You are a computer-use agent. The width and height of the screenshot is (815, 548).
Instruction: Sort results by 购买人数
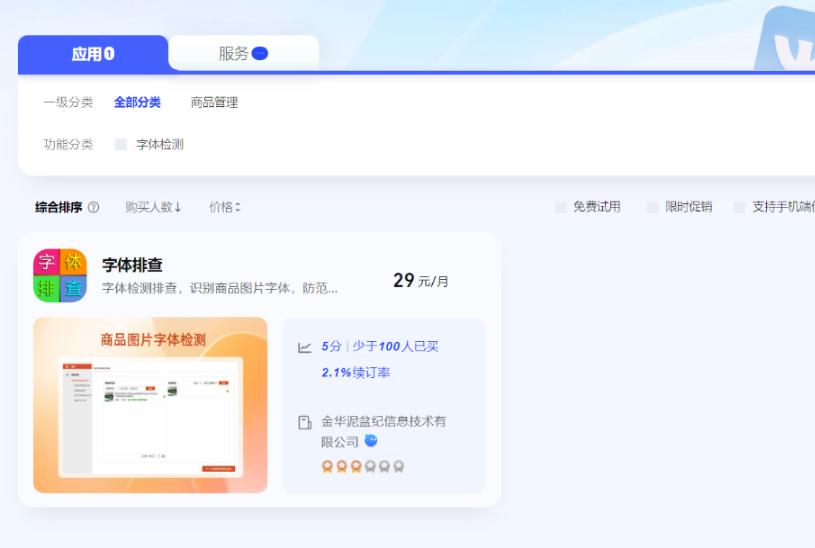(x=148, y=207)
